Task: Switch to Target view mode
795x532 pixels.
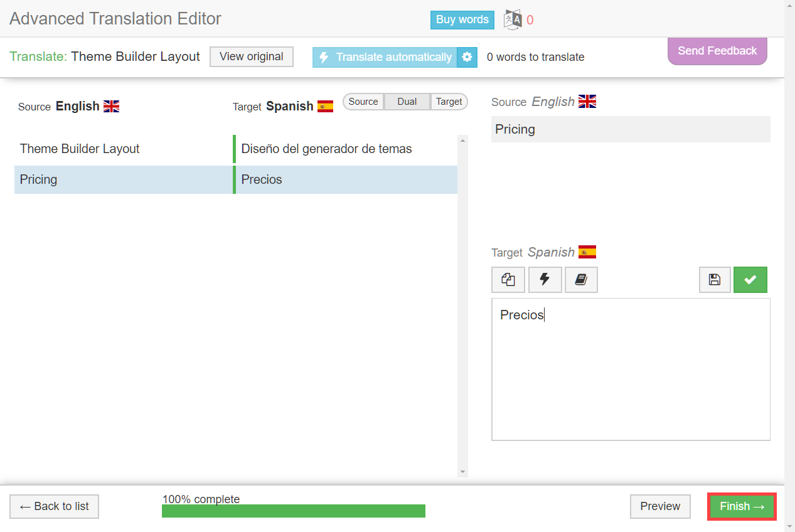Action: click(449, 102)
